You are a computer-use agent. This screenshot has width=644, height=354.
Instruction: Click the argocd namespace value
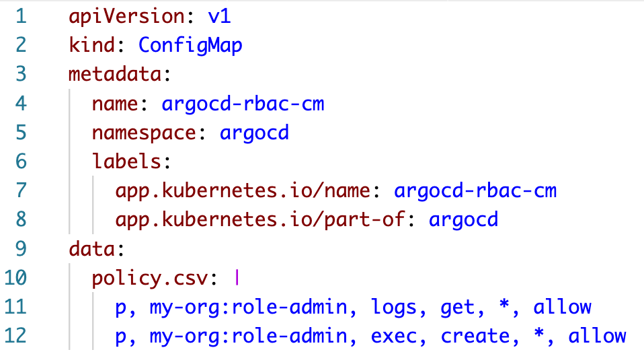click(x=254, y=133)
